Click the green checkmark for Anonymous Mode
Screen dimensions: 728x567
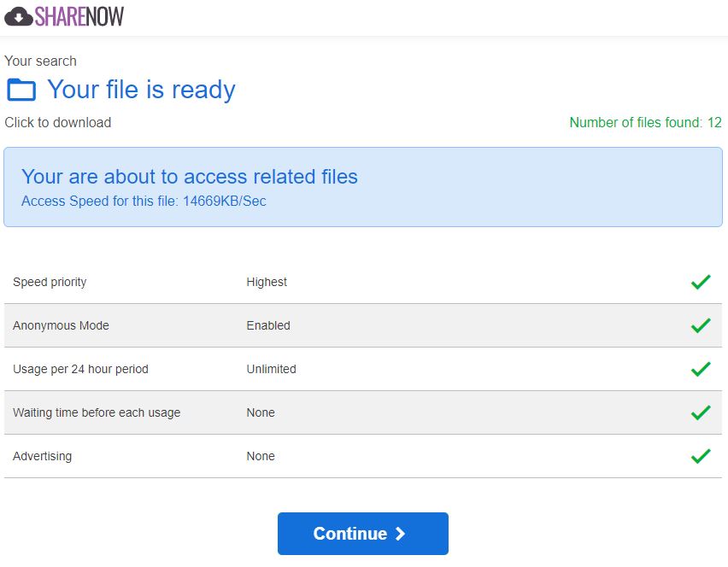tap(700, 325)
